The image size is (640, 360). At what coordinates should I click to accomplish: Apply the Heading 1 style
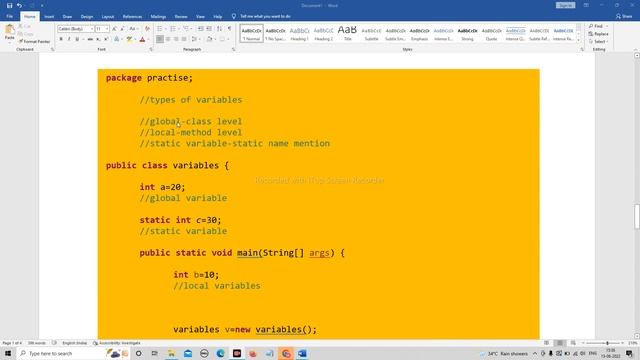pyautogui.click(x=300, y=33)
